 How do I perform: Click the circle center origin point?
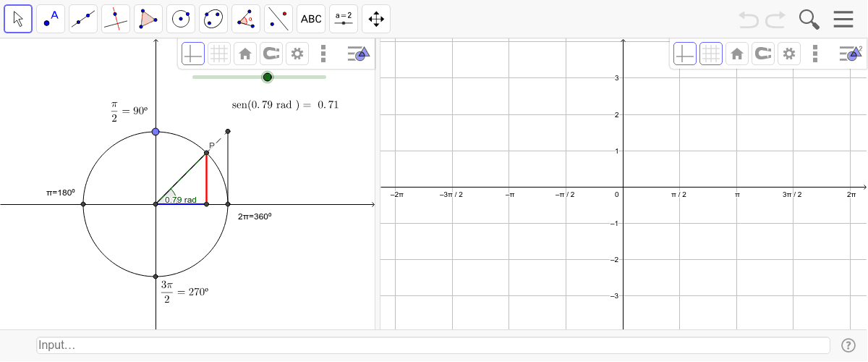(x=156, y=204)
